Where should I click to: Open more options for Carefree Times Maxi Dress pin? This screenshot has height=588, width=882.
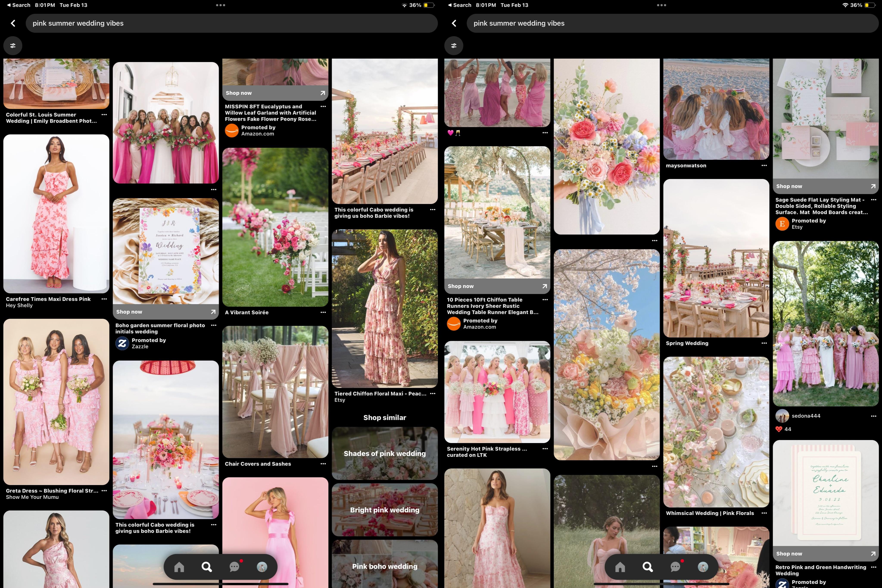tap(104, 299)
